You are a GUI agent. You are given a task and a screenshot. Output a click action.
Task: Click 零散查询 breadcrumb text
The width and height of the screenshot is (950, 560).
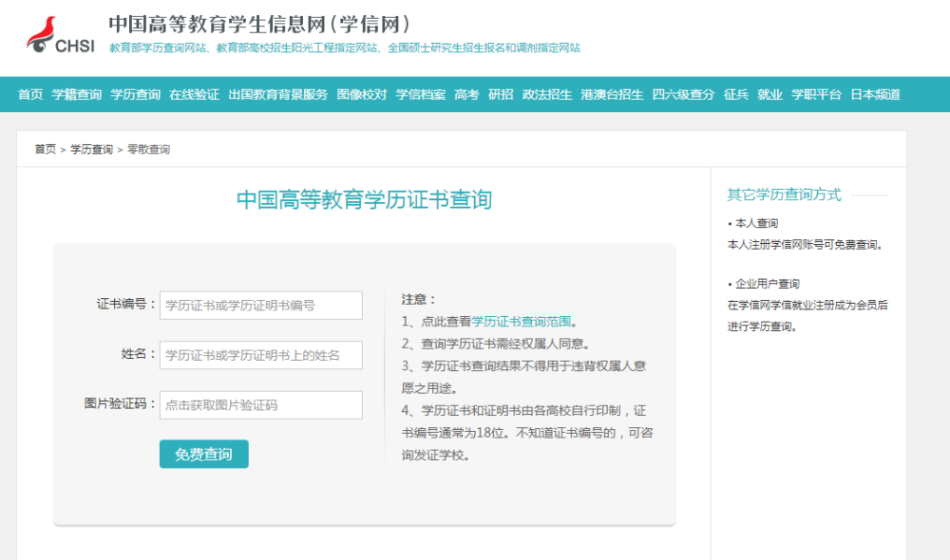(x=148, y=150)
